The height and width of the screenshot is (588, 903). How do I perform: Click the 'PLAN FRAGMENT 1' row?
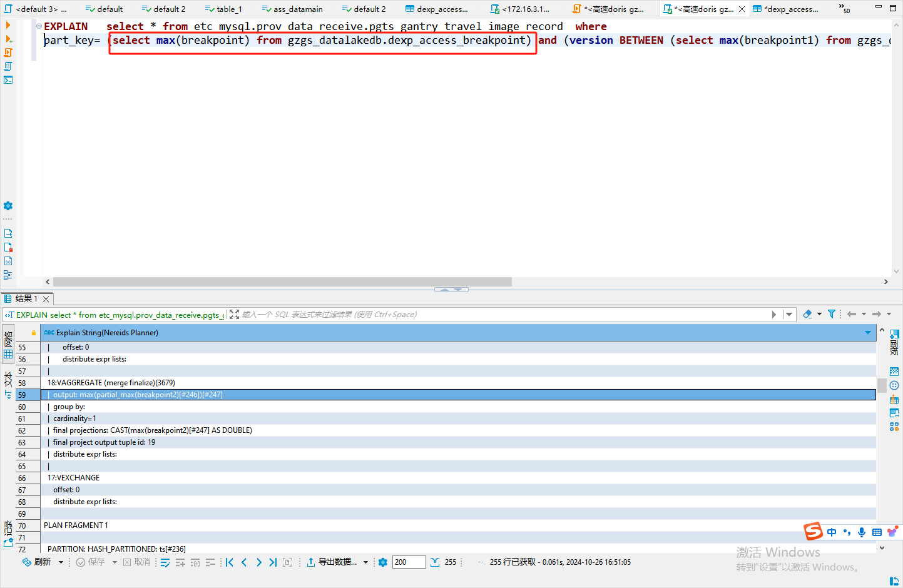tap(458, 525)
